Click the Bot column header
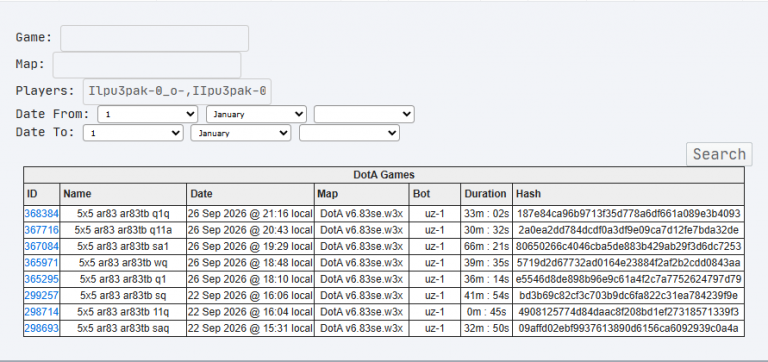This screenshot has height=362, width=768. (434, 194)
